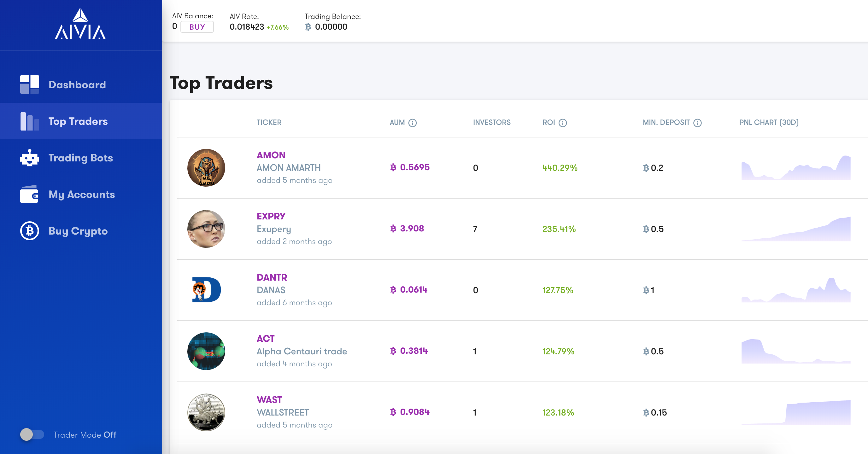Click the name WALLSTREET
The width and height of the screenshot is (868, 454).
point(283,413)
